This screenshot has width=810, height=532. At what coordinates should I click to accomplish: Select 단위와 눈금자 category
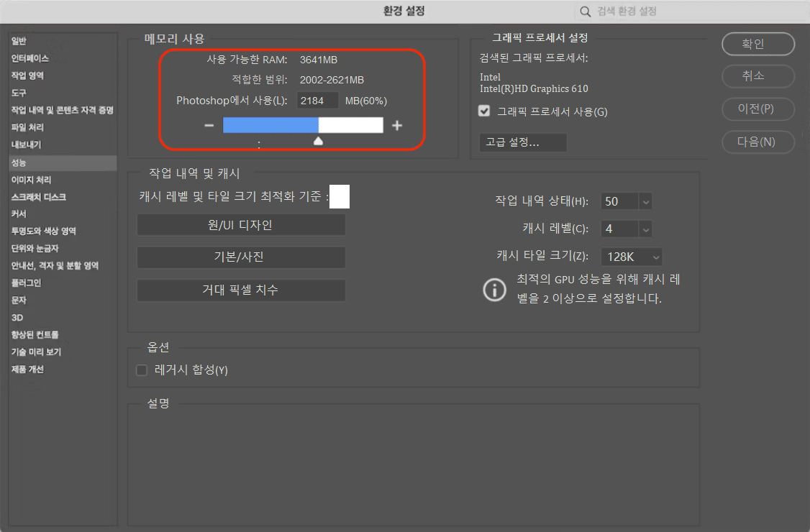click(35, 249)
